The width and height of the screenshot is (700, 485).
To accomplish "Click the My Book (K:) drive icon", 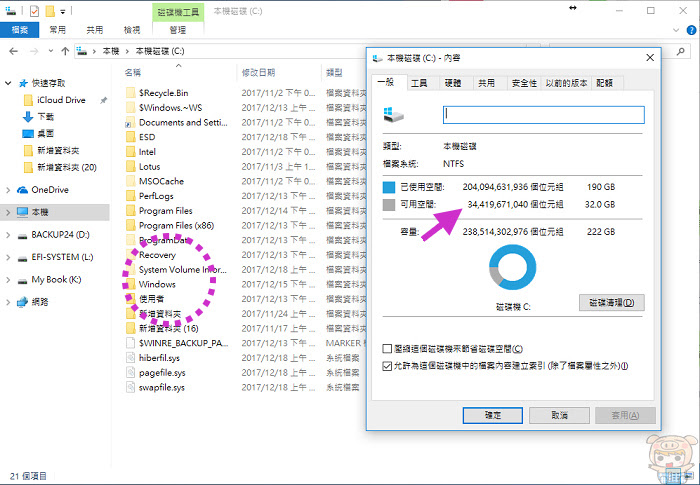I will pyautogui.click(x=22, y=280).
